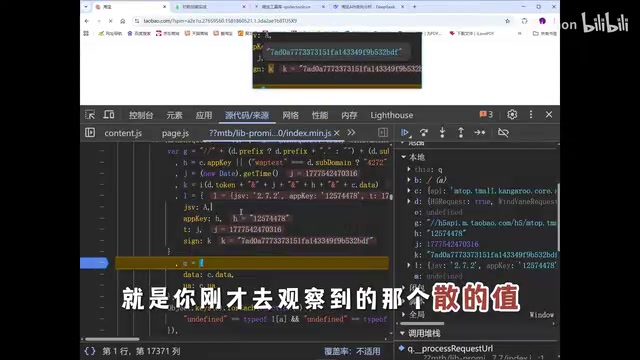Click the issues counter badge showing 3
Image resolution: width=640 pixels, height=360 pixels.
[x=486, y=115]
